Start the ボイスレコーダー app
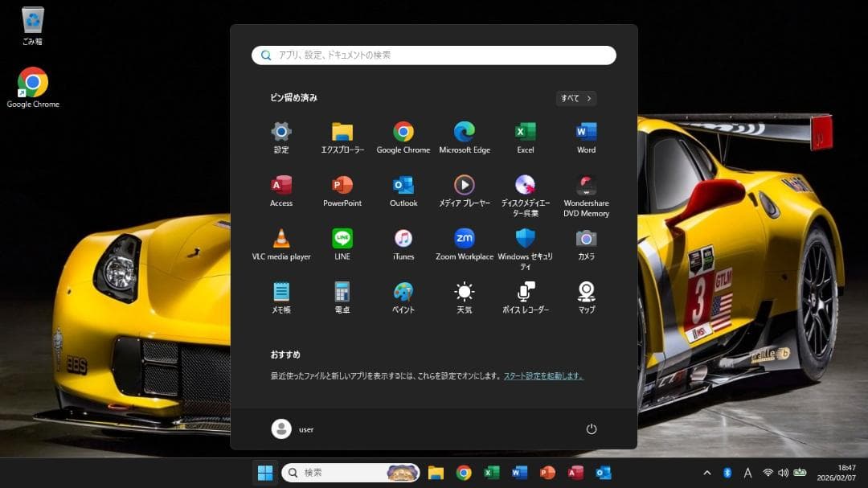 point(525,292)
